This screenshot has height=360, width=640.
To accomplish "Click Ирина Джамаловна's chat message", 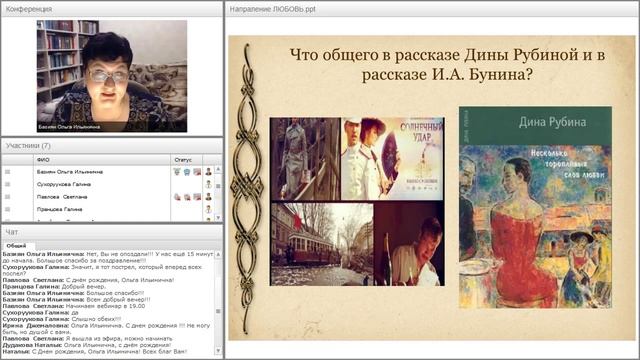I will tap(107, 329).
